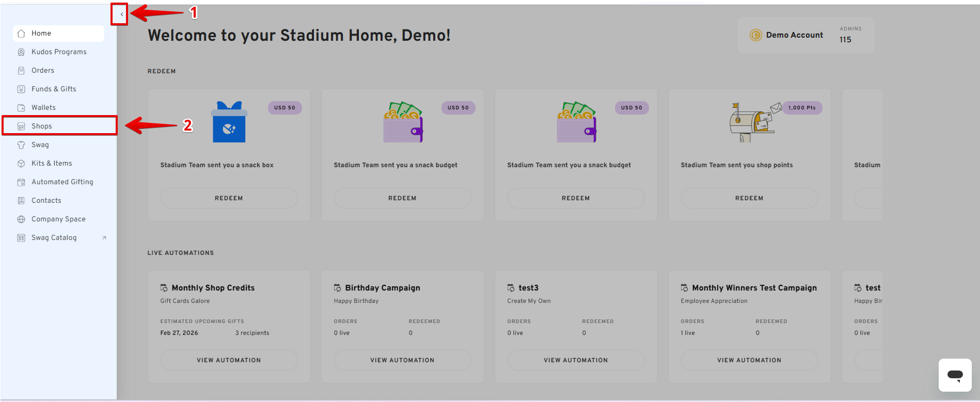Click the Swag t-shirt icon
980x402 pixels.
[x=21, y=145]
